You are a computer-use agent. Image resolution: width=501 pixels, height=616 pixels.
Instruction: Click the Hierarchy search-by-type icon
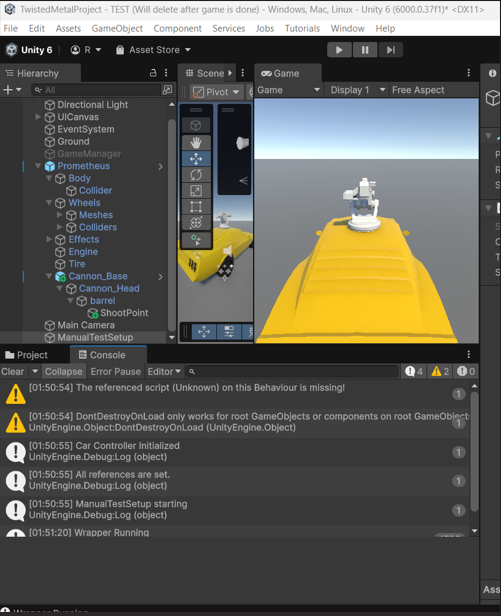pos(167,90)
